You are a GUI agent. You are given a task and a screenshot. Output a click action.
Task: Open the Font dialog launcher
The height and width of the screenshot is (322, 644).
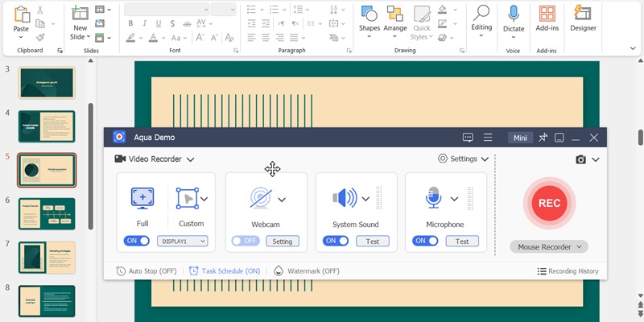(236, 51)
